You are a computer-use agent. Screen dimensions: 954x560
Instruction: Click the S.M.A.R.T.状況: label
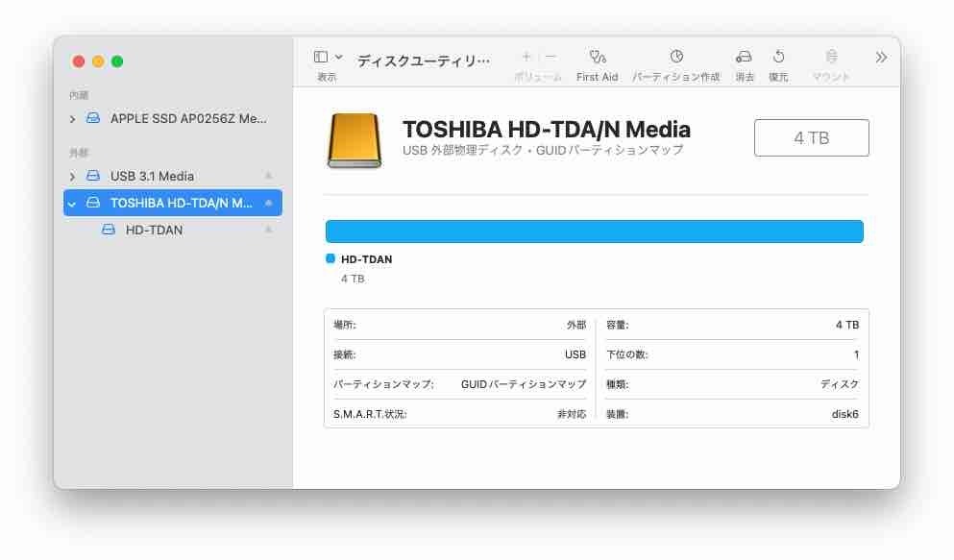pos(370,414)
